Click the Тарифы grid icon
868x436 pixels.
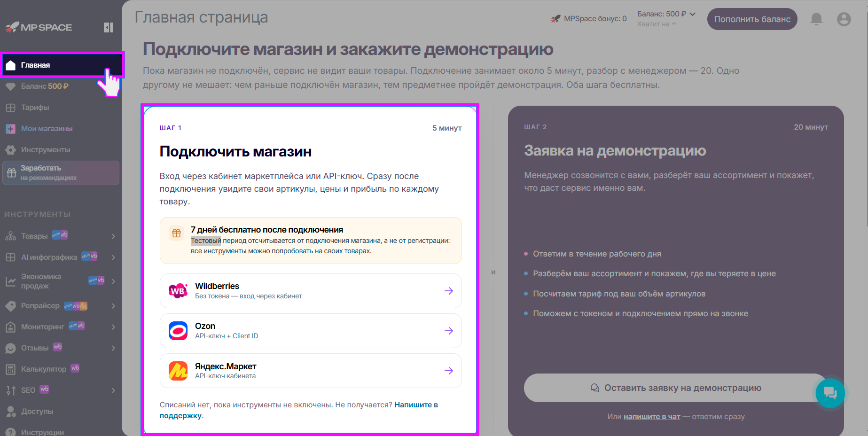11,108
